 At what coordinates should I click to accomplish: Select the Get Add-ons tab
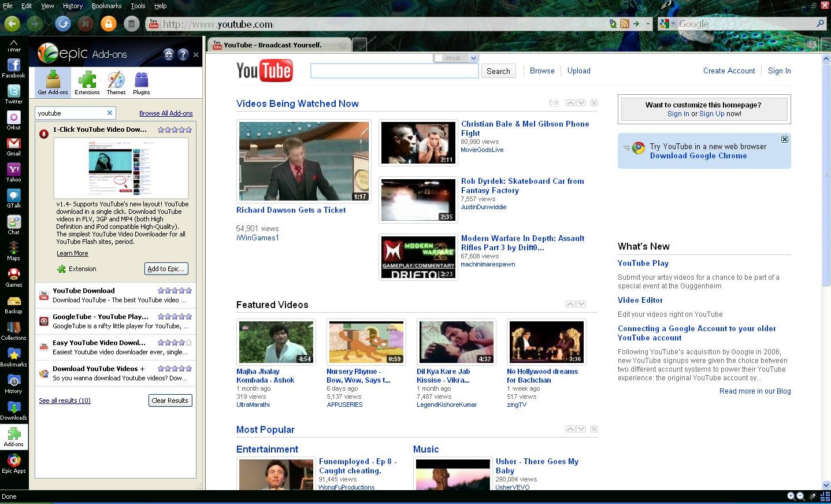tap(53, 82)
